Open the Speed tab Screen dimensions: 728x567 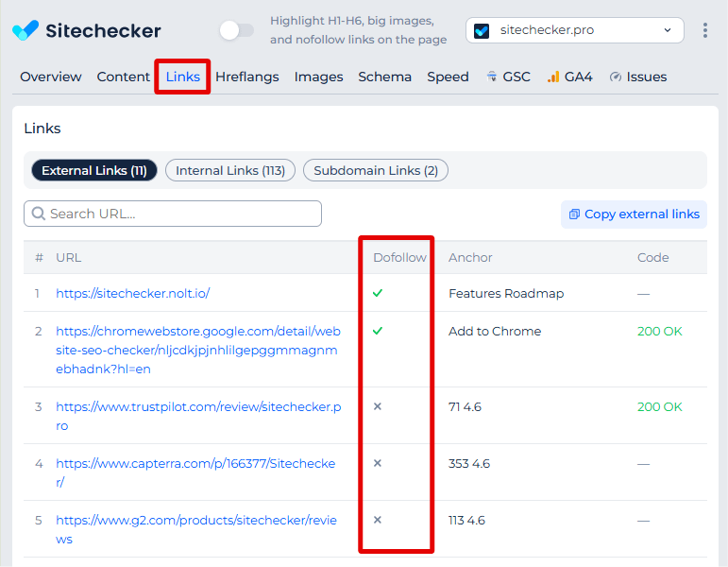[x=448, y=77]
